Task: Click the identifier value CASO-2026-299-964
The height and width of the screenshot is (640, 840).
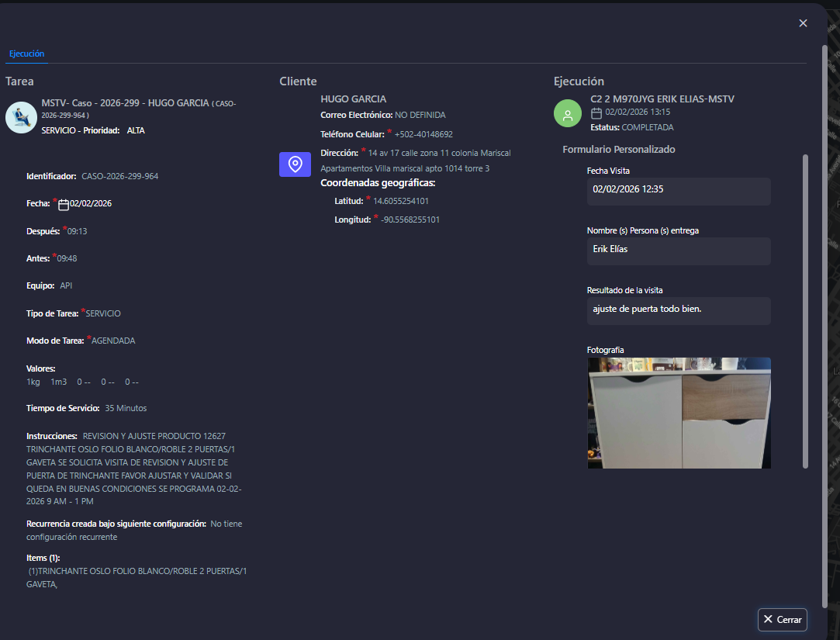Action: click(119, 176)
